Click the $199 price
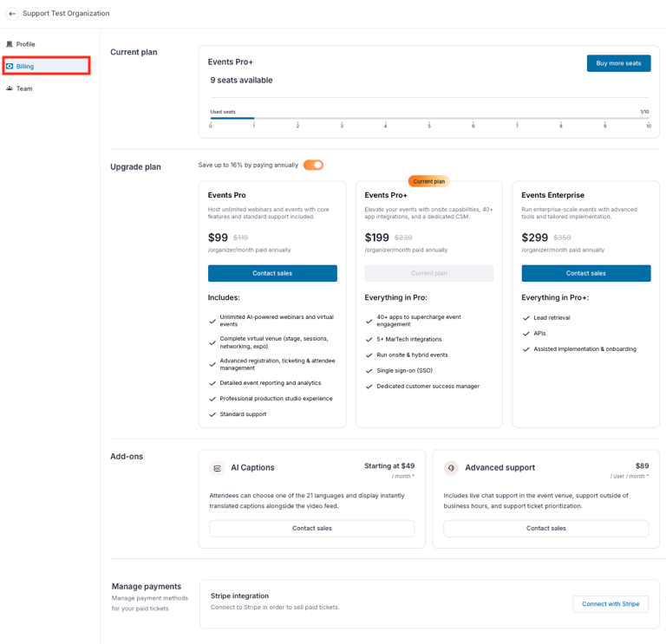The height and width of the screenshot is (644, 666). [376, 237]
